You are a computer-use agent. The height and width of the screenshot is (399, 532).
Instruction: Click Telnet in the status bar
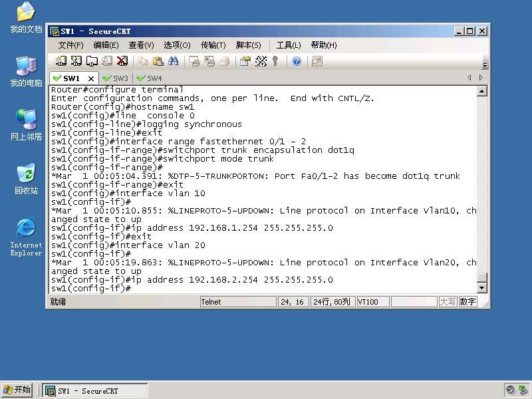click(x=238, y=302)
